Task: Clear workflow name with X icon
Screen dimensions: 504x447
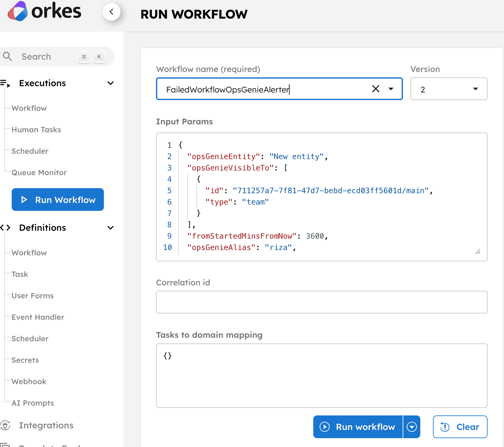Action: click(375, 89)
